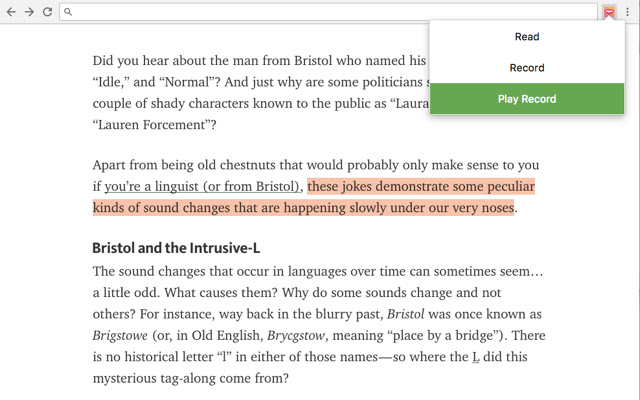Open the "you're a linguist (or from Bristol)" link
Screen dimensions: 640x400
pyautogui.click(x=202, y=187)
